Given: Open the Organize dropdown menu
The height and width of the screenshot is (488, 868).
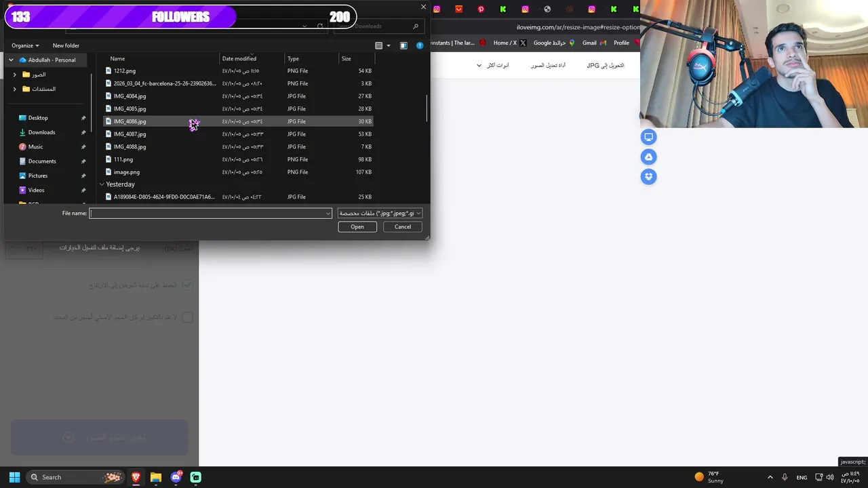Looking at the screenshot, I should tap(25, 45).
